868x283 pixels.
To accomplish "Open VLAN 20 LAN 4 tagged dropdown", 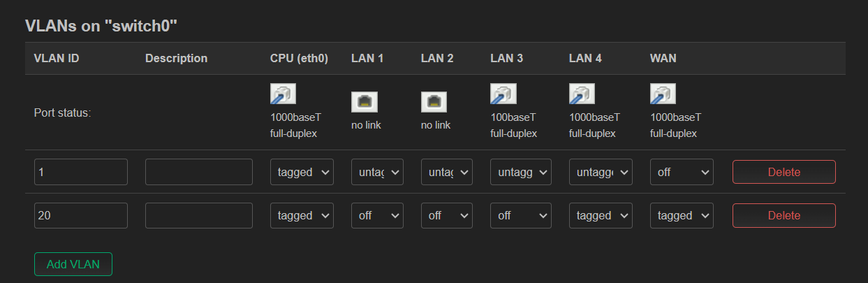I will coord(601,216).
